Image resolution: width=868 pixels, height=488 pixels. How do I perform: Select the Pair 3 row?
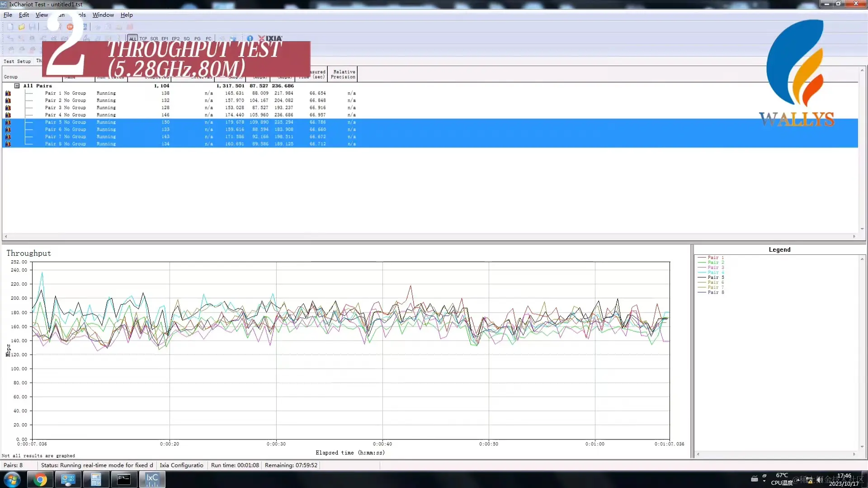66,108
